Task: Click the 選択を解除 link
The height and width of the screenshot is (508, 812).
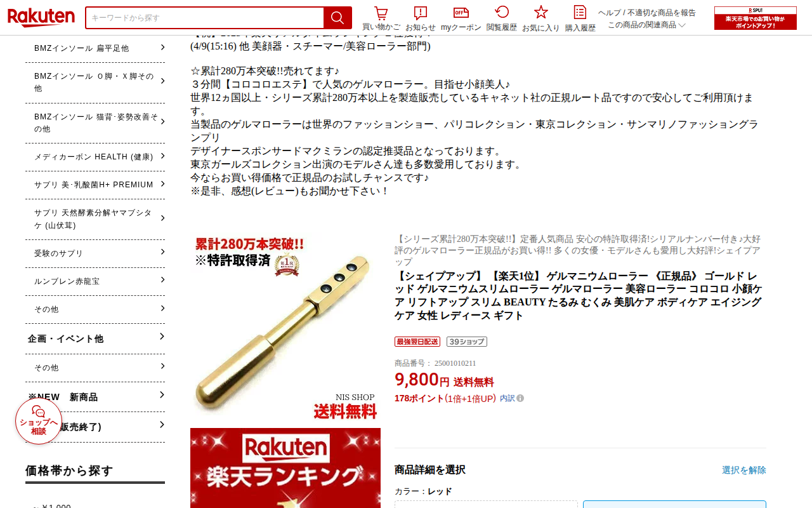Action: point(744,470)
